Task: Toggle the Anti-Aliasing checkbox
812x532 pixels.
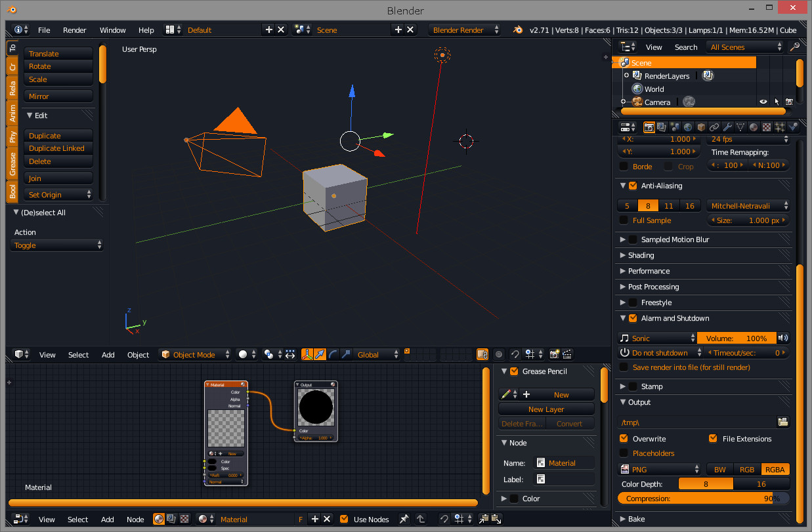Action: [633, 186]
